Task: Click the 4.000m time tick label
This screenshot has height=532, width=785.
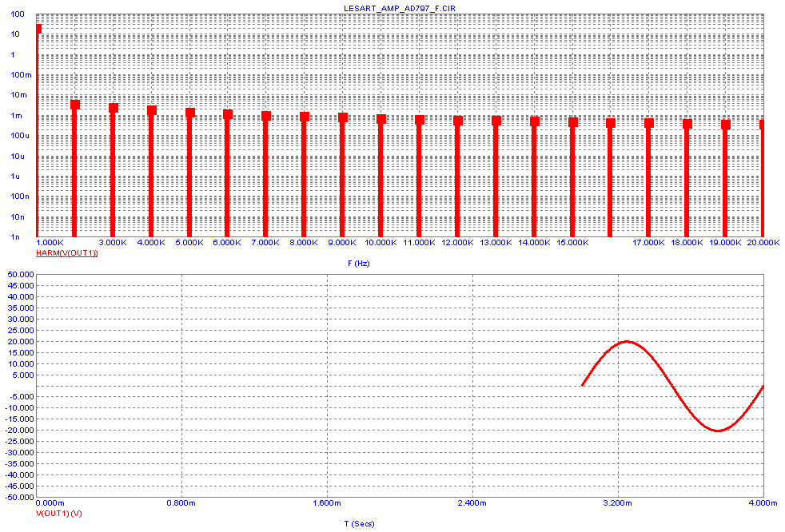Action: point(763,503)
